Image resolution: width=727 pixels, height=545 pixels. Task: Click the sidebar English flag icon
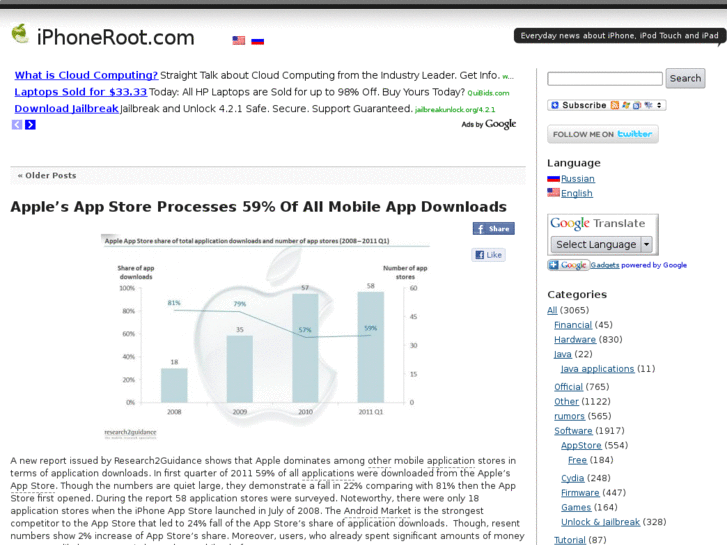[x=553, y=192]
